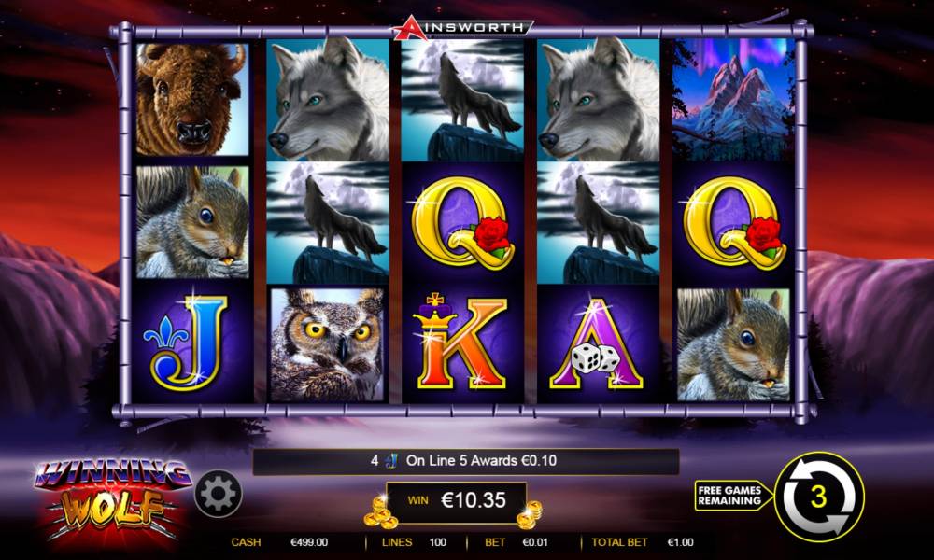
Task: Select the owl symbol on reel two
Action: (327, 344)
